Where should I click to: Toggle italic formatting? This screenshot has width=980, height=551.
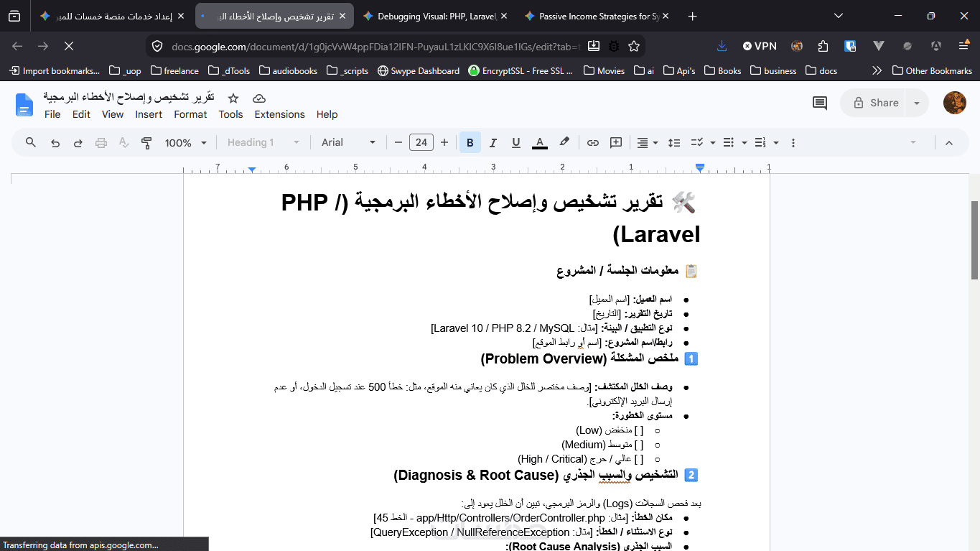click(x=493, y=143)
